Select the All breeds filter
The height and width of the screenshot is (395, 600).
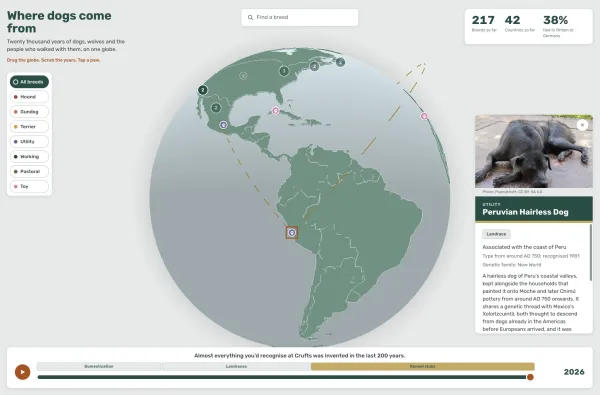coord(29,82)
